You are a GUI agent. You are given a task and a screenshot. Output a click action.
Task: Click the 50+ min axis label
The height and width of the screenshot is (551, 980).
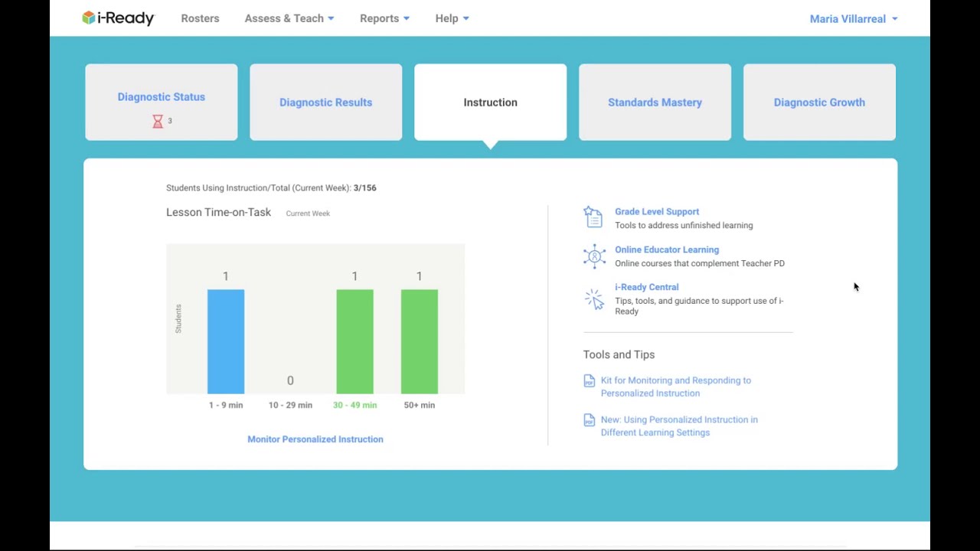420,405
